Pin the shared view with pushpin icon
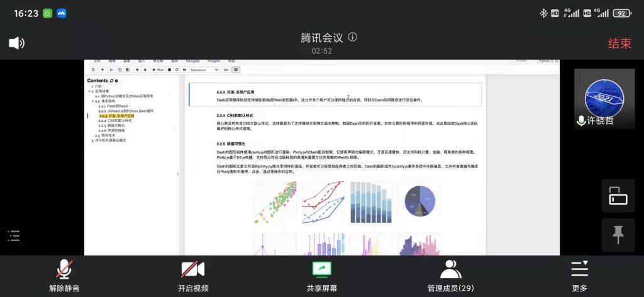Viewport: 644px width, 297px height. [618, 235]
